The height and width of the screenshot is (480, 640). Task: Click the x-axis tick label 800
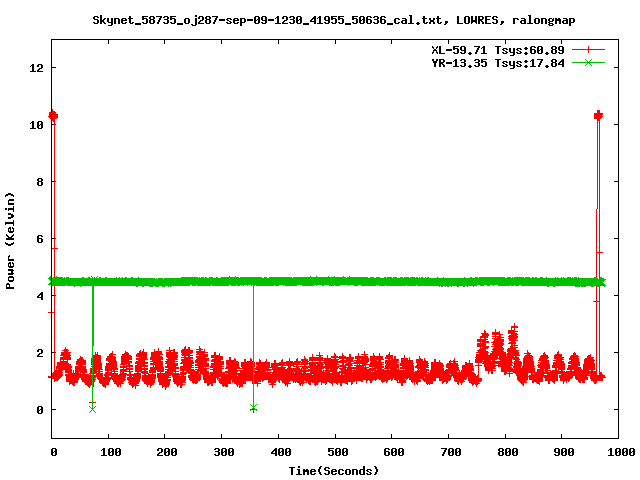click(x=507, y=452)
